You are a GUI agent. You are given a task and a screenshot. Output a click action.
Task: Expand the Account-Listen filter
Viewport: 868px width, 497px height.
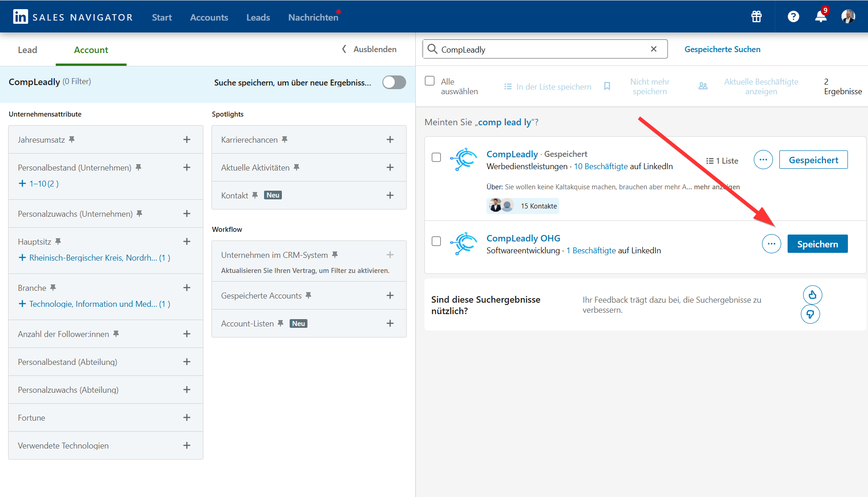coord(390,323)
